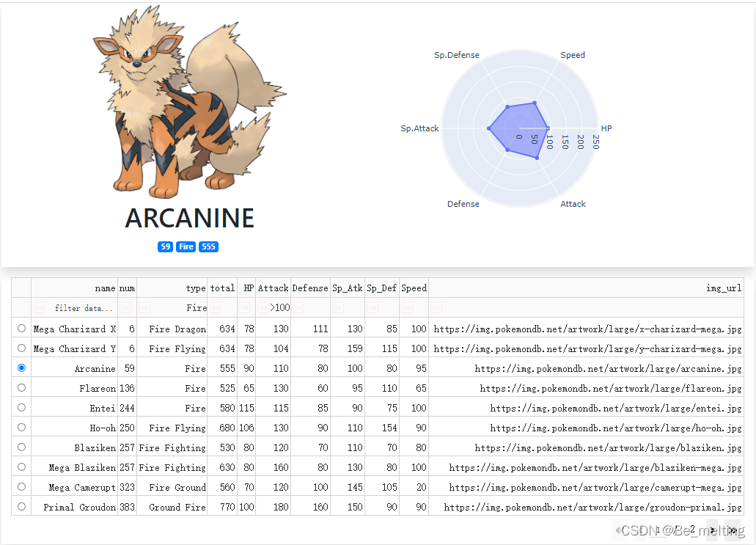This screenshot has width=756, height=545.
Task: Click the Attack filter input containing >100
Action: [x=279, y=307]
